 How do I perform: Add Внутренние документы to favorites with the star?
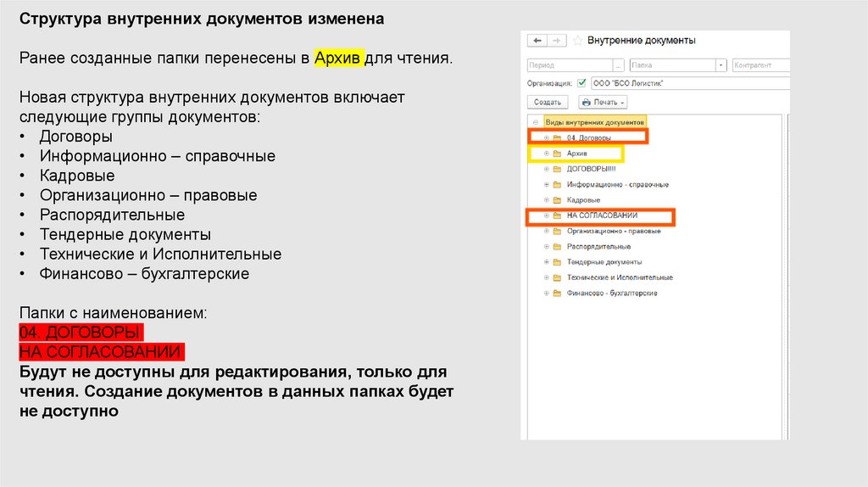pyautogui.click(x=578, y=41)
